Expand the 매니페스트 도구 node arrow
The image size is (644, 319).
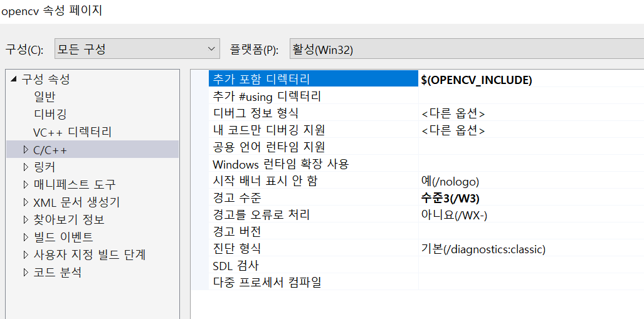[26, 184]
